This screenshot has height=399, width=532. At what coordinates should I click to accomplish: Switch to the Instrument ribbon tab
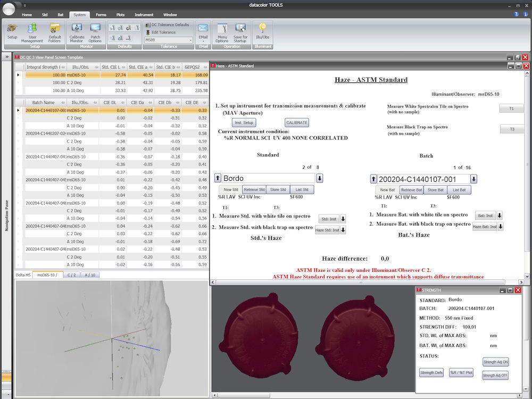click(144, 15)
